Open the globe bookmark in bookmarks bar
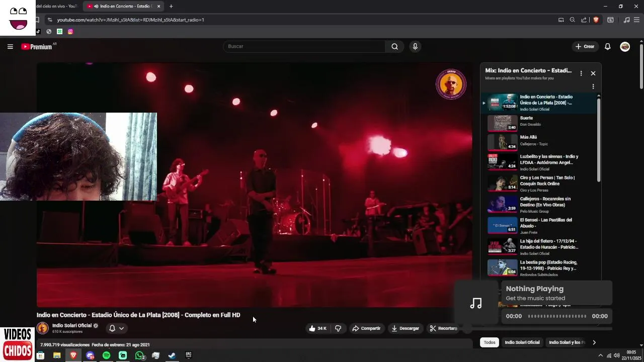 (x=49, y=31)
